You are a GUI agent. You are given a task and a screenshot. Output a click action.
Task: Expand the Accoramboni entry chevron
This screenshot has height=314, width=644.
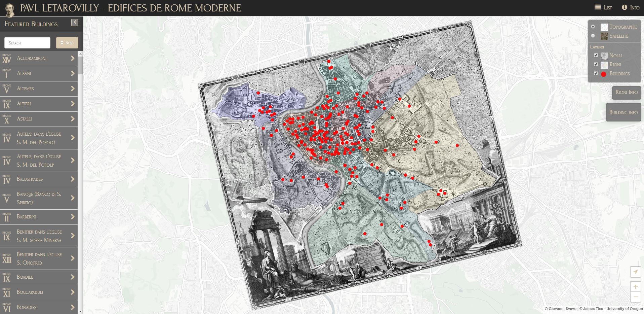(73, 58)
